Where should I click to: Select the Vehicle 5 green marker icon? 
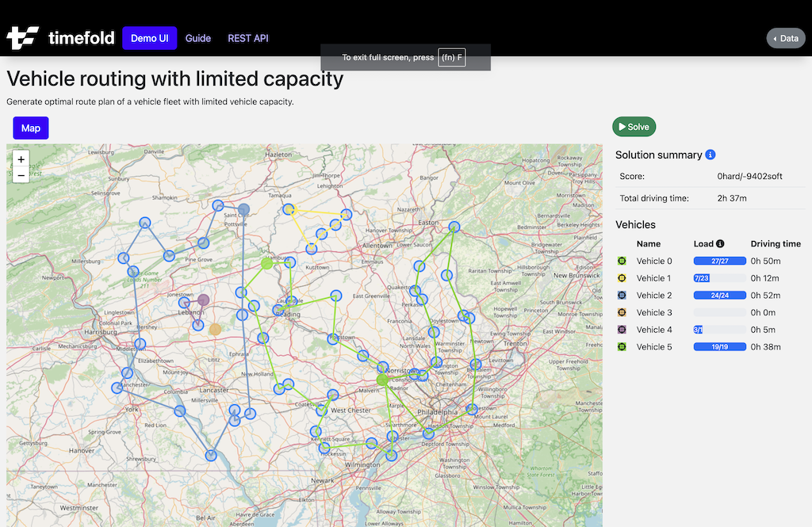[x=622, y=346]
